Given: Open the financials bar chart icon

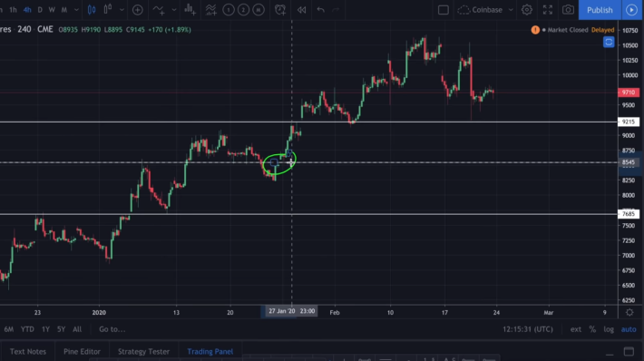Looking at the screenshot, I should pyautogui.click(x=190, y=10).
